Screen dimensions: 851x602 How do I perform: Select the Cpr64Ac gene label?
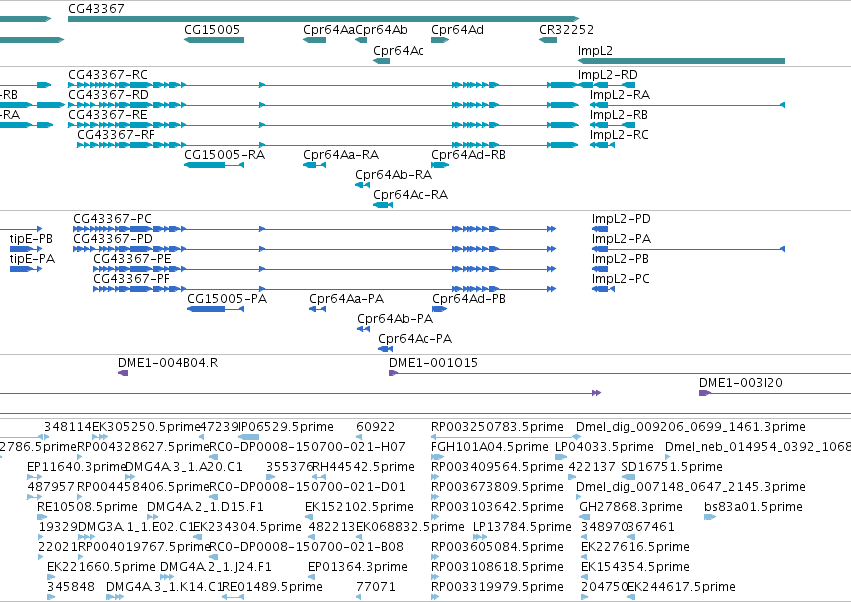click(398, 50)
